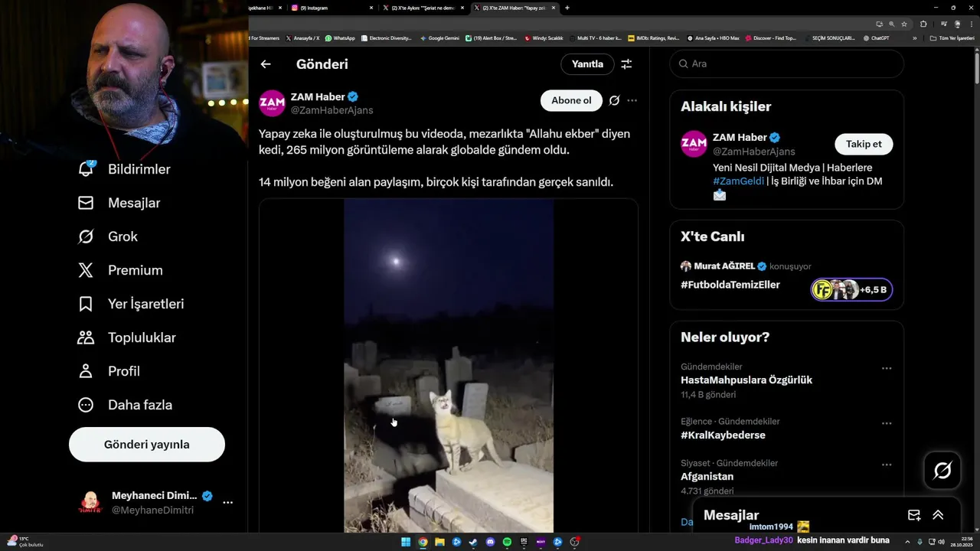Open Windows Start menu

(406, 542)
